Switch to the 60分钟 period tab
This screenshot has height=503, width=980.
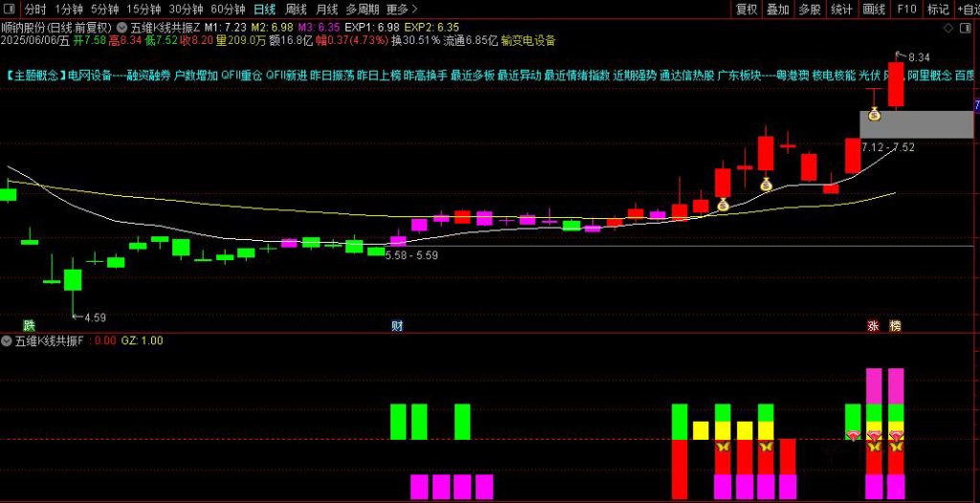(x=229, y=9)
